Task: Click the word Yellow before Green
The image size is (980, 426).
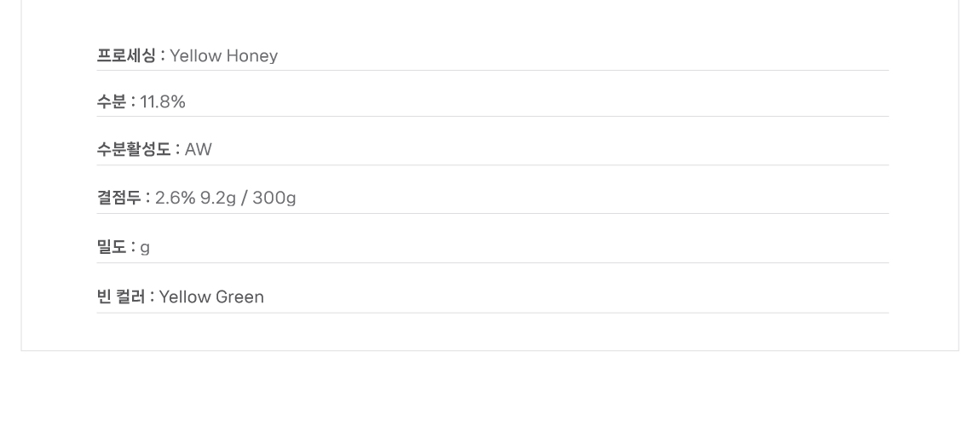Action: point(184,297)
